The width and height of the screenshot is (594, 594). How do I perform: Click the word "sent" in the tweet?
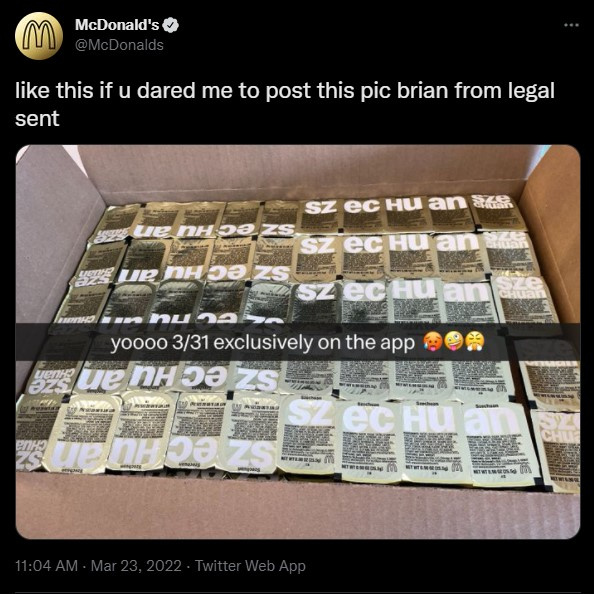[x=37, y=118]
